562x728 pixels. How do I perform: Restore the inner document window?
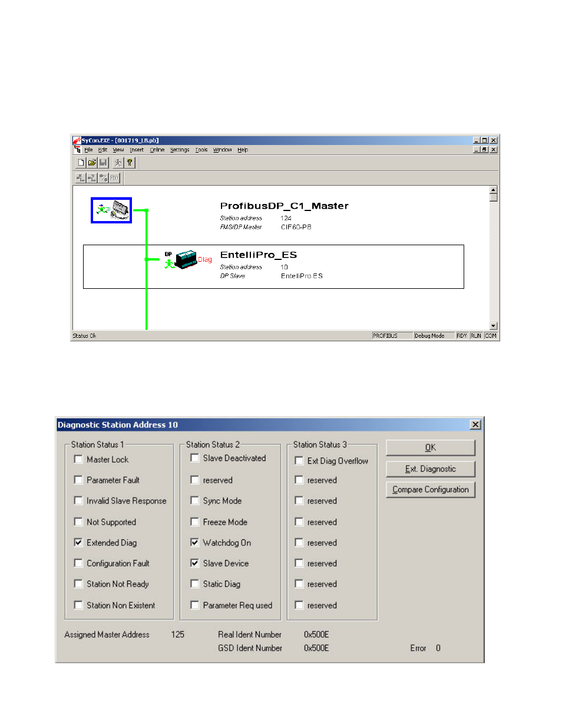(484, 150)
